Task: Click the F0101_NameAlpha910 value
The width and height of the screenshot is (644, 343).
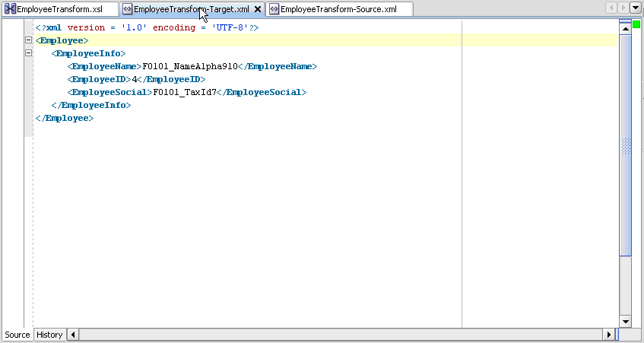Action: [x=190, y=66]
